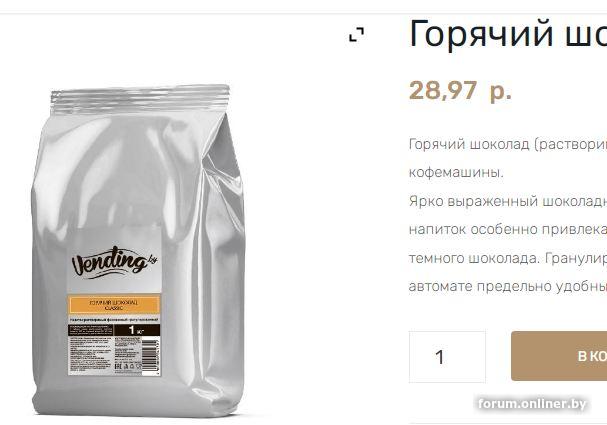Screen dimensions: 607x425
Task: Click the orange label on the bag
Action: 114,304
